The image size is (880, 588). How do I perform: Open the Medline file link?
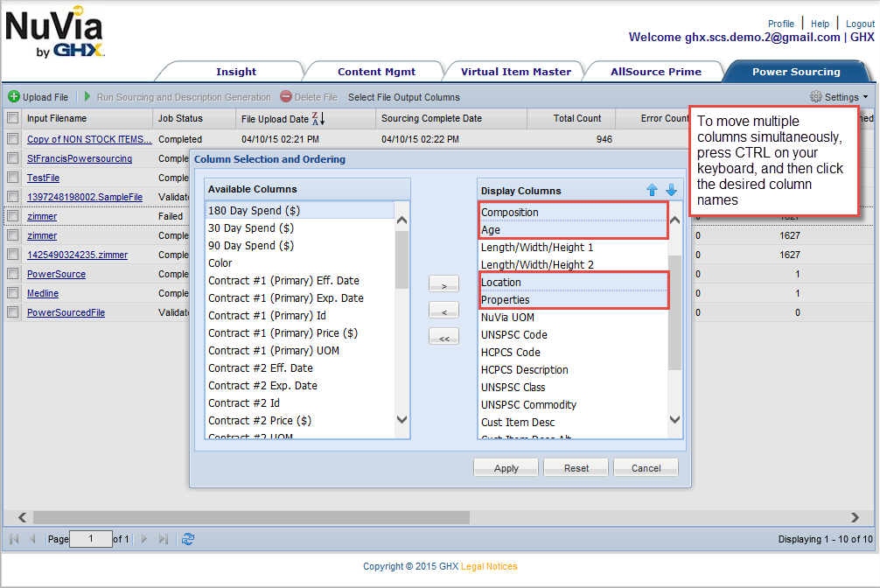click(x=43, y=293)
